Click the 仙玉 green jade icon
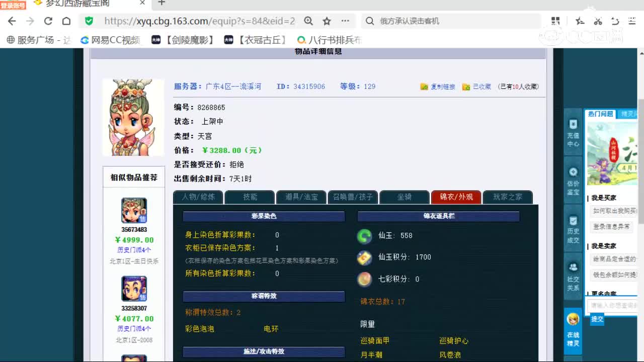Viewport: 644px width, 362px height. 364,236
